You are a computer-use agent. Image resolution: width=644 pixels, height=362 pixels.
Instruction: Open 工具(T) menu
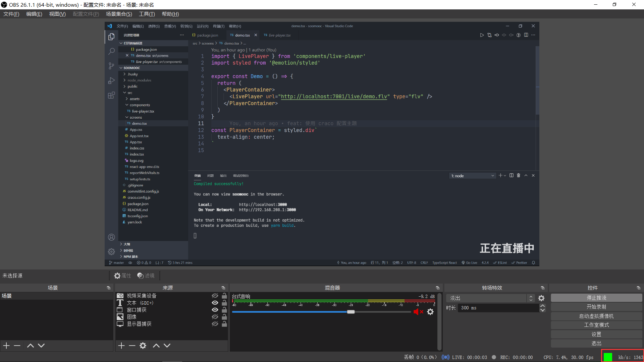coord(147,14)
